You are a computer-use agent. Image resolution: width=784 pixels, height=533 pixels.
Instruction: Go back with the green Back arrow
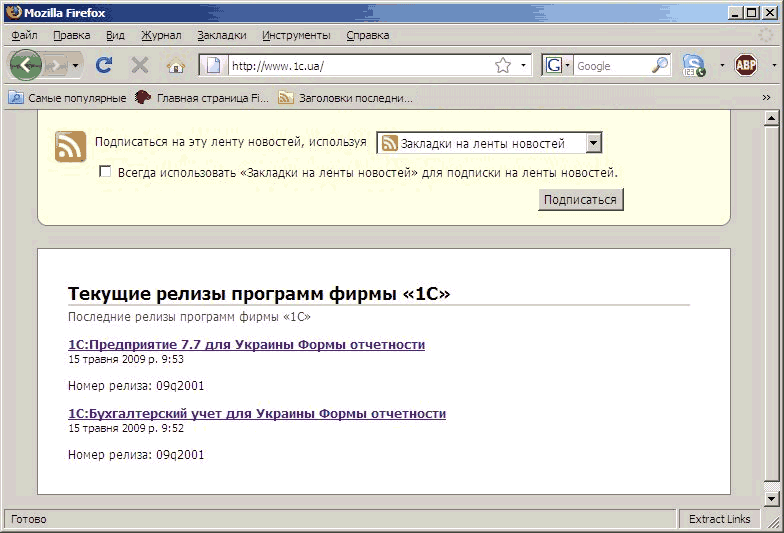click(25, 65)
